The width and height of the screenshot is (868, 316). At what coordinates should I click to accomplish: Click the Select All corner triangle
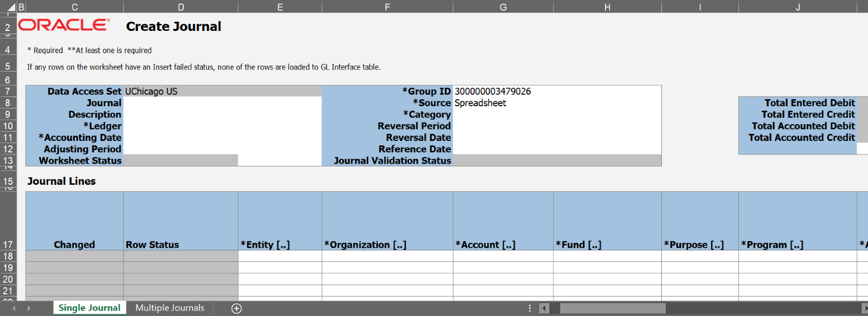coord(10,7)
